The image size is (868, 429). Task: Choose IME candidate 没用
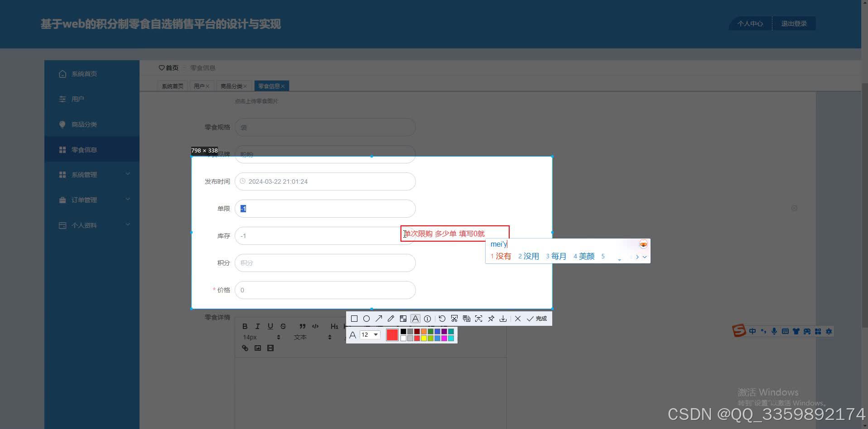(529, 256)
